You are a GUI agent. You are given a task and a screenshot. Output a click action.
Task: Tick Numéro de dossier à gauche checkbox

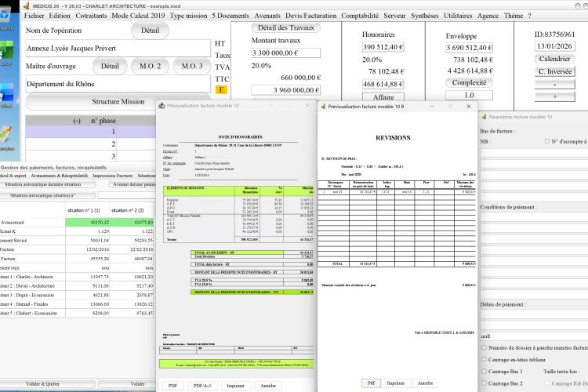click(x=485, y=348)
